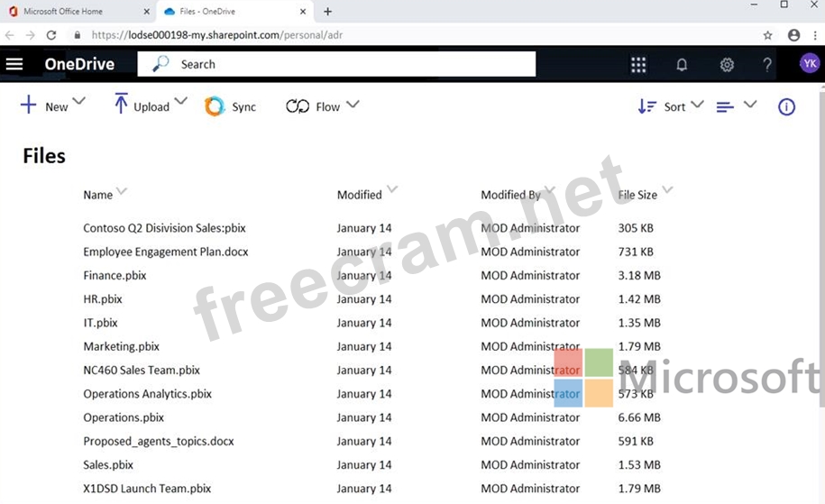Open the YK account avatar
Image resolution: width=825 pixels, height=504 pixels.
point(810,64)
